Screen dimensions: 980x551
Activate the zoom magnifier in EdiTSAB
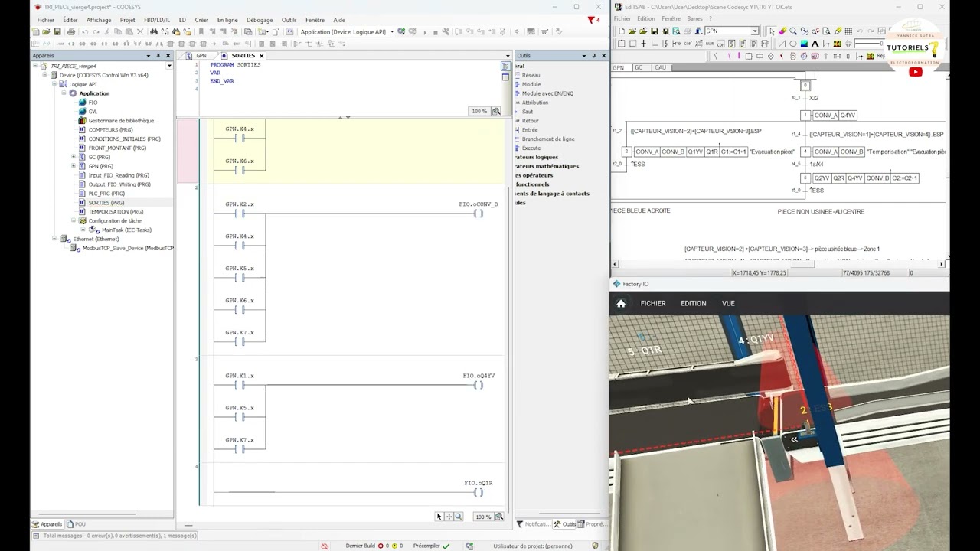coord(793,31)
